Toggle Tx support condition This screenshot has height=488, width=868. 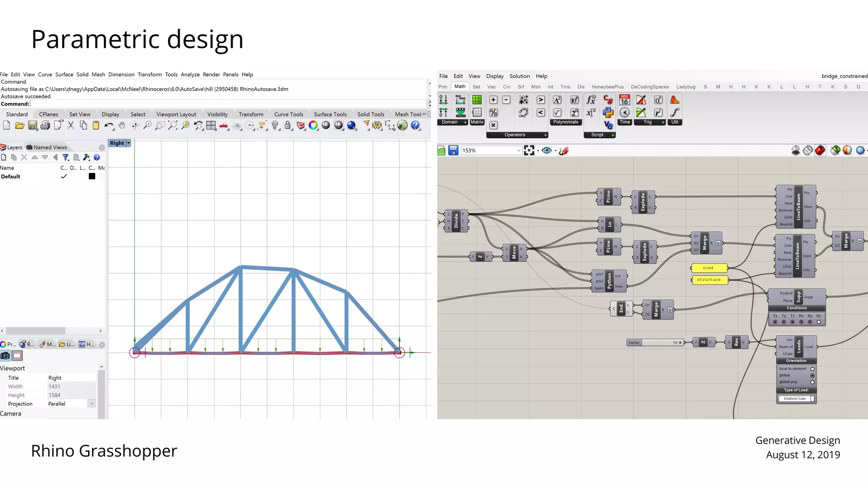(x=775, y=322)
